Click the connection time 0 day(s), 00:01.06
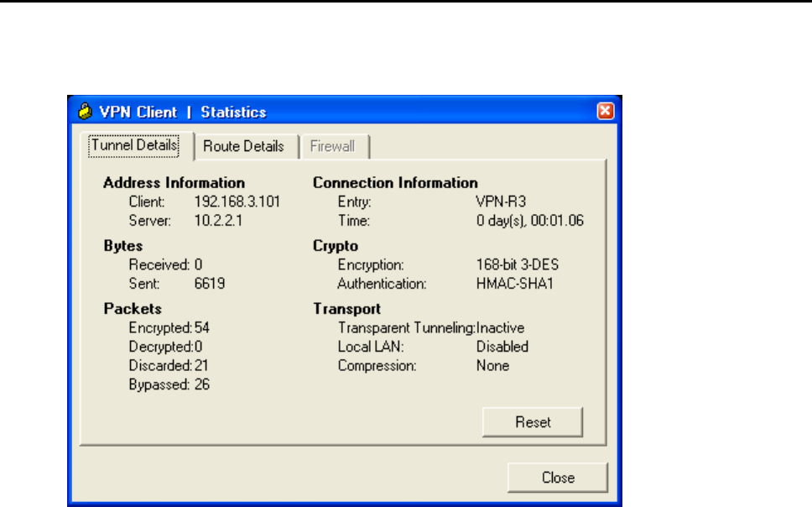 pos(530,221)
